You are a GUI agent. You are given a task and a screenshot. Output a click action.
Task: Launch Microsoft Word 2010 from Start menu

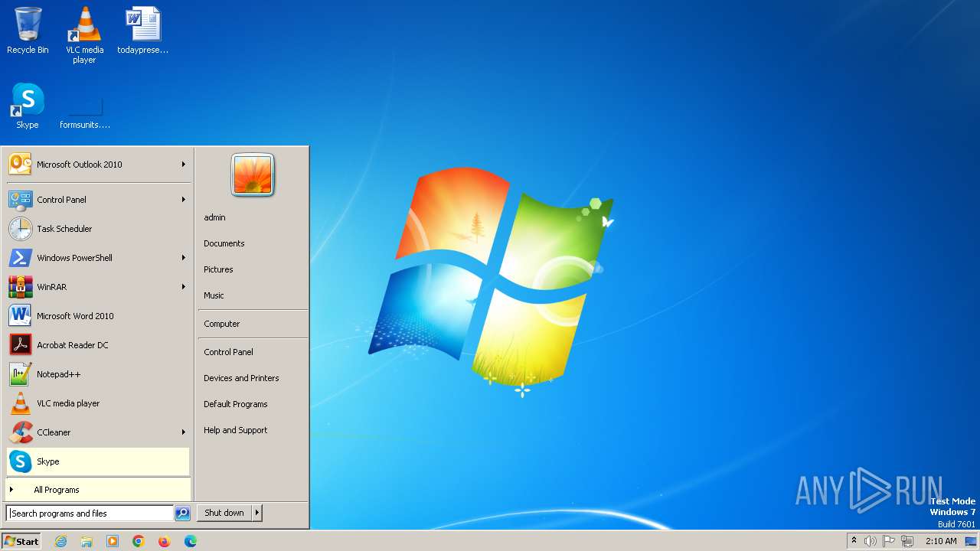pos(99,316)
